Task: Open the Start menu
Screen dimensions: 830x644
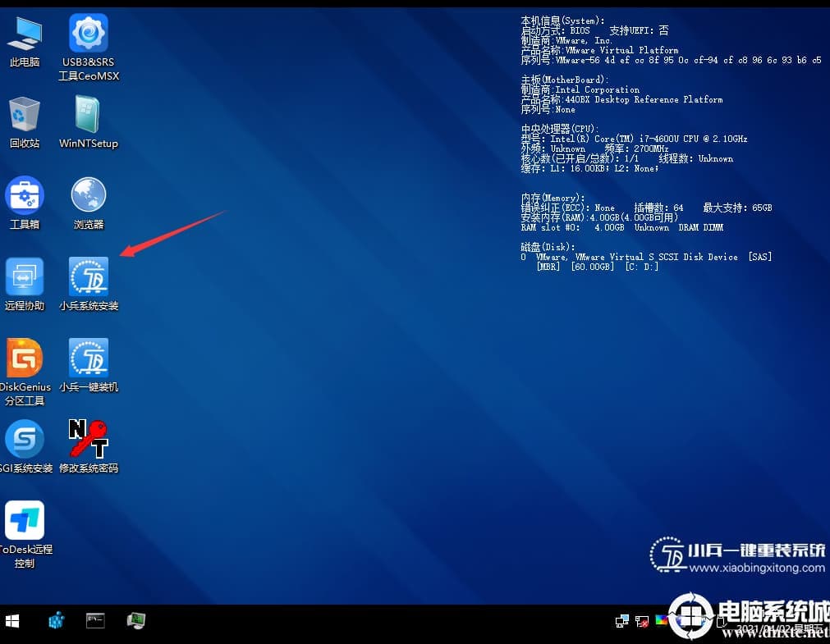Action: coord(12,621)
